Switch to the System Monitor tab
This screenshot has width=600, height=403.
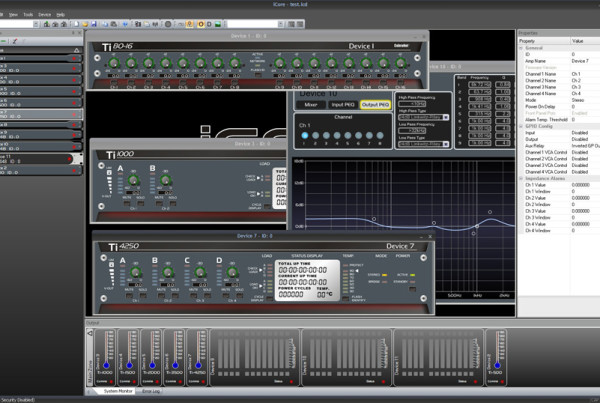(118, 391)
